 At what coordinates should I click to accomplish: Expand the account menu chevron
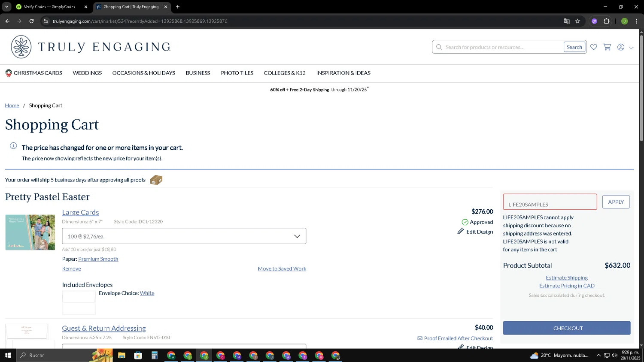click(x=631, y=48)
